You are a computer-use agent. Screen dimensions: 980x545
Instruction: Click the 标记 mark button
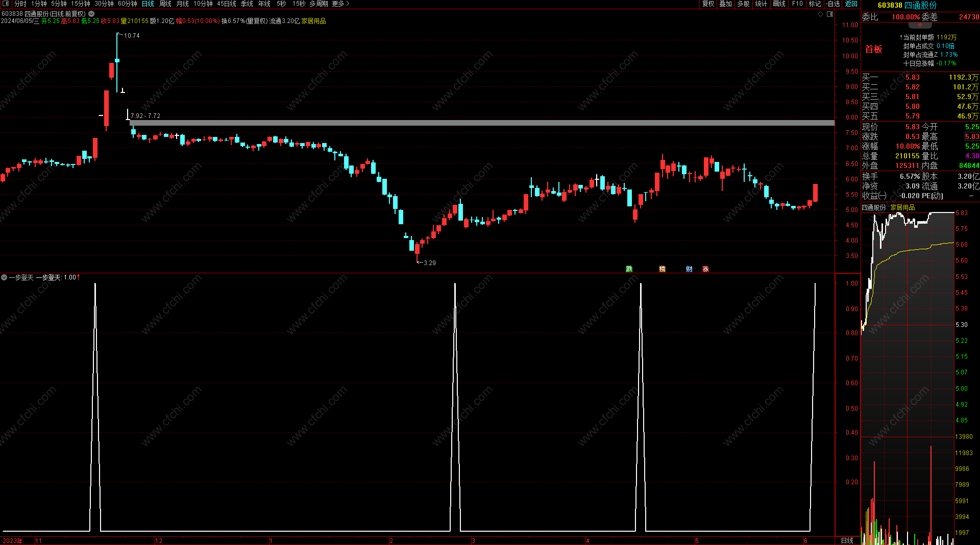815,4
